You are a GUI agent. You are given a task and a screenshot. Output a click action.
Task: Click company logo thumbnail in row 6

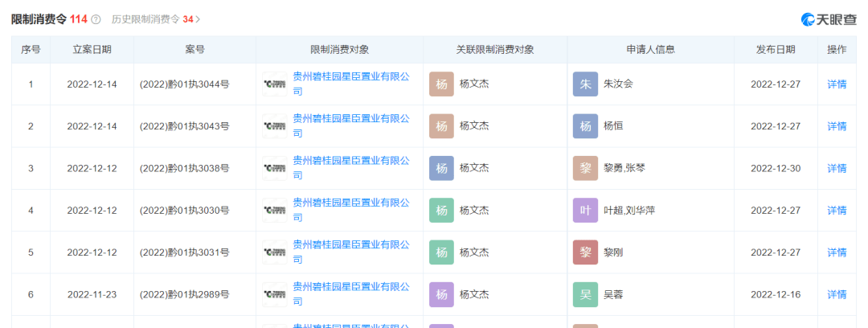pos(275,295)
